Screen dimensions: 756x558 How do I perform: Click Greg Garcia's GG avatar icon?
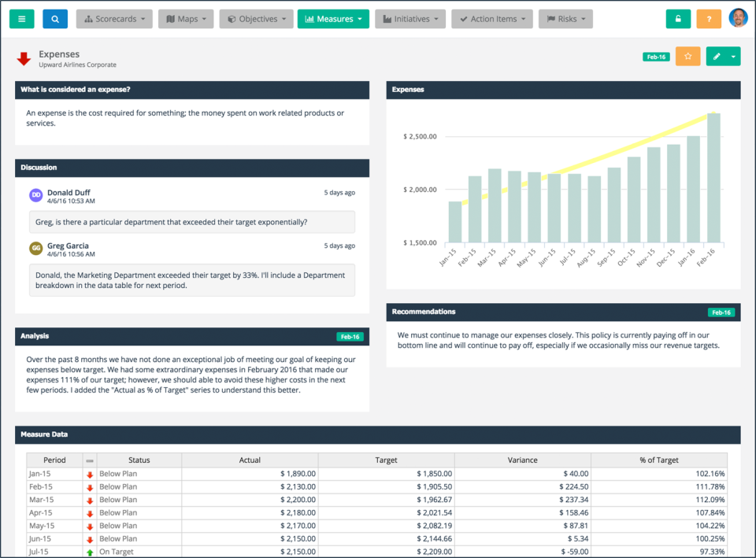coord(36,248)
